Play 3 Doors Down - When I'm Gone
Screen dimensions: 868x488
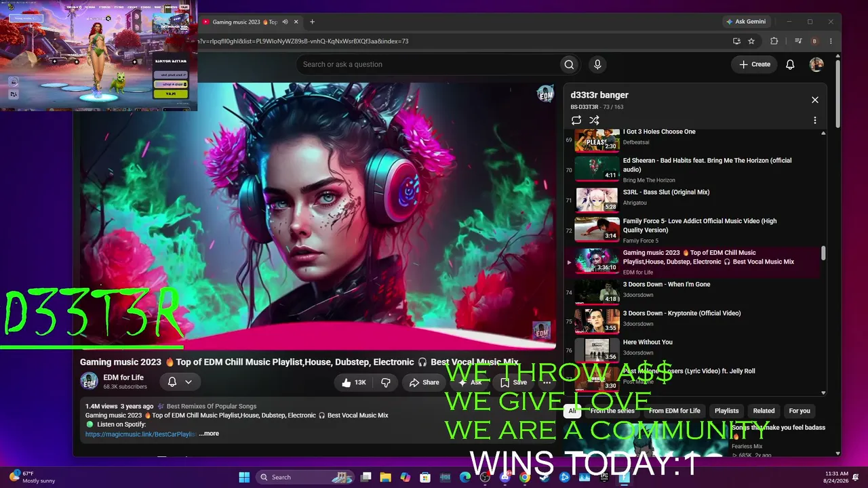coord(692,291)
